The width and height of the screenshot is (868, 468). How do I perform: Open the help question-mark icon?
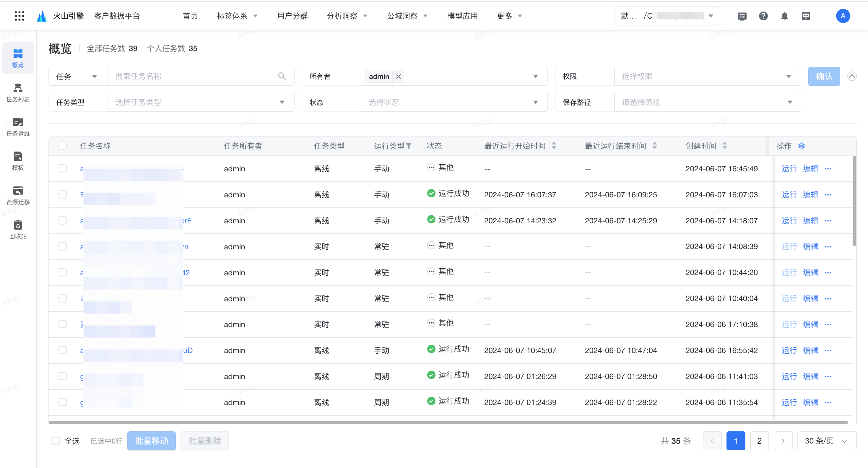pos(763,16)
